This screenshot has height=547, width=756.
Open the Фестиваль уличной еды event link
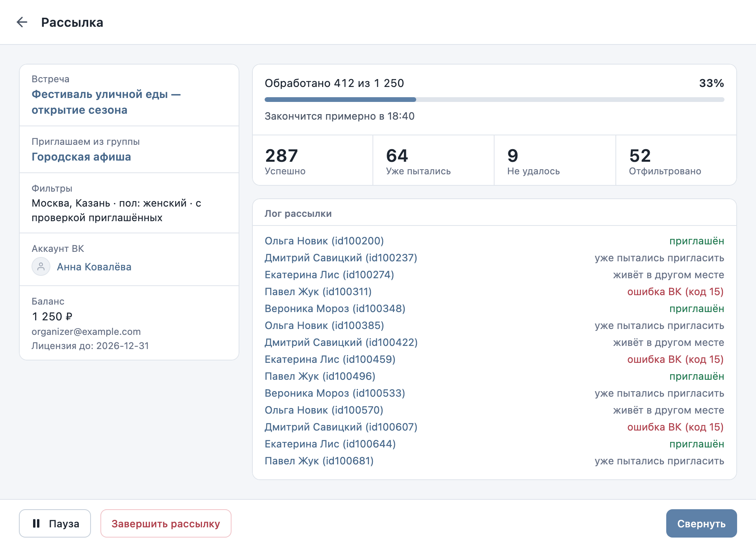106,102
